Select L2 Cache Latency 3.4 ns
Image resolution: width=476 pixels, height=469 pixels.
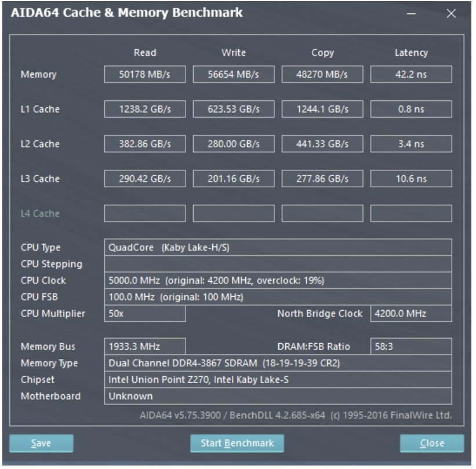coord(411,144)
